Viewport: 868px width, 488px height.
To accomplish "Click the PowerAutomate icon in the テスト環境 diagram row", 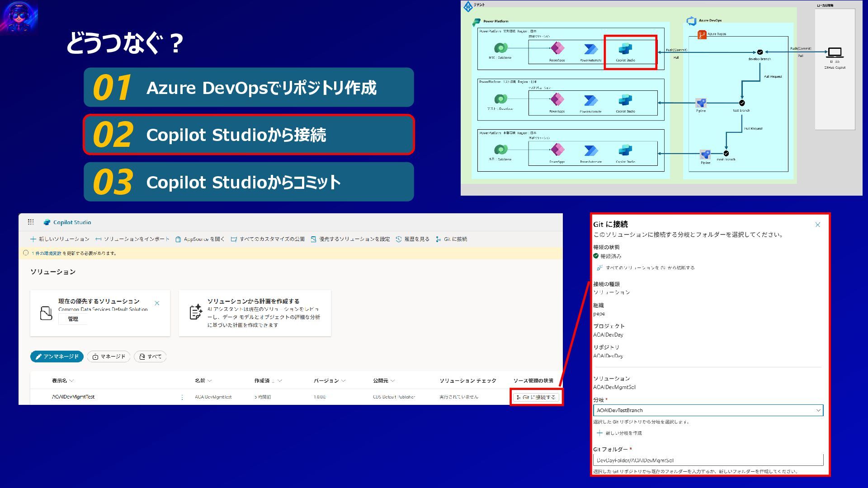I will [x=590, y=100].
